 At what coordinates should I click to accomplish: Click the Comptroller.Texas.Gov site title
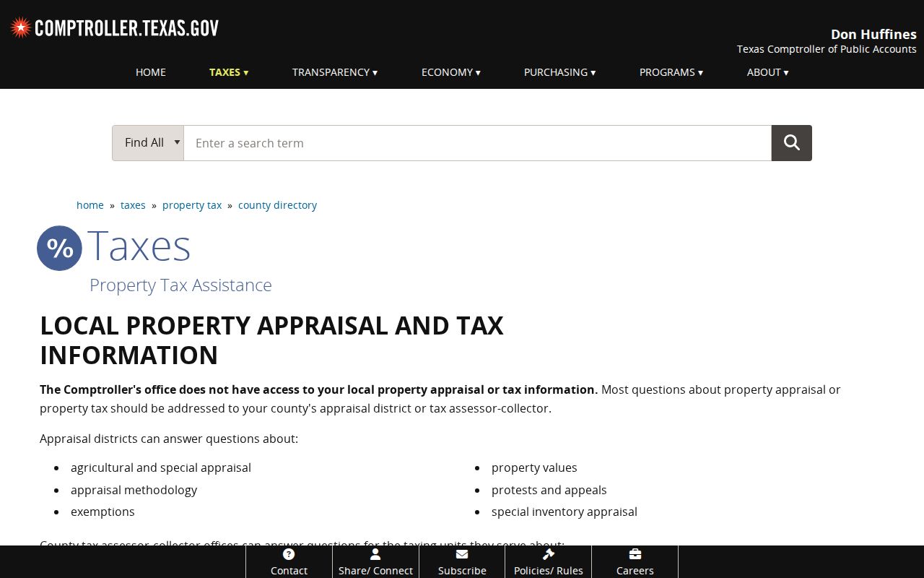click(x=126, y=28)
